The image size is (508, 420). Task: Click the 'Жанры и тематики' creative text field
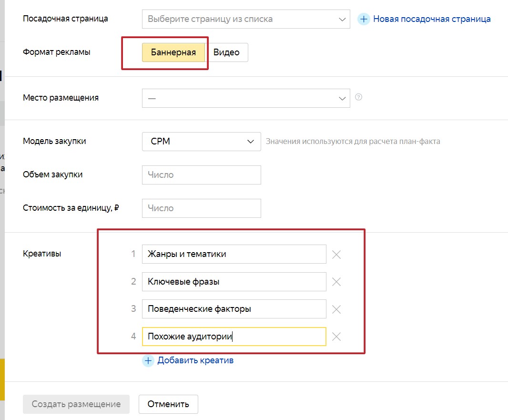point(234,254)
